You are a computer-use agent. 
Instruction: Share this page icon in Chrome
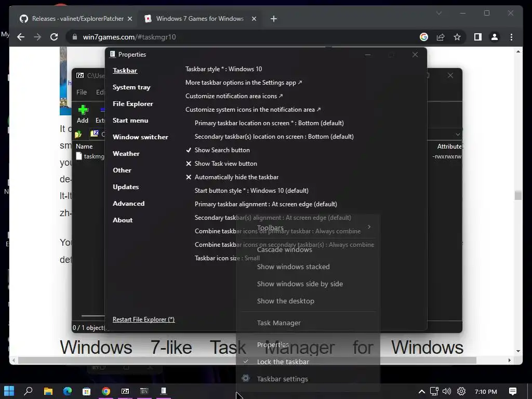pos(441,37)
